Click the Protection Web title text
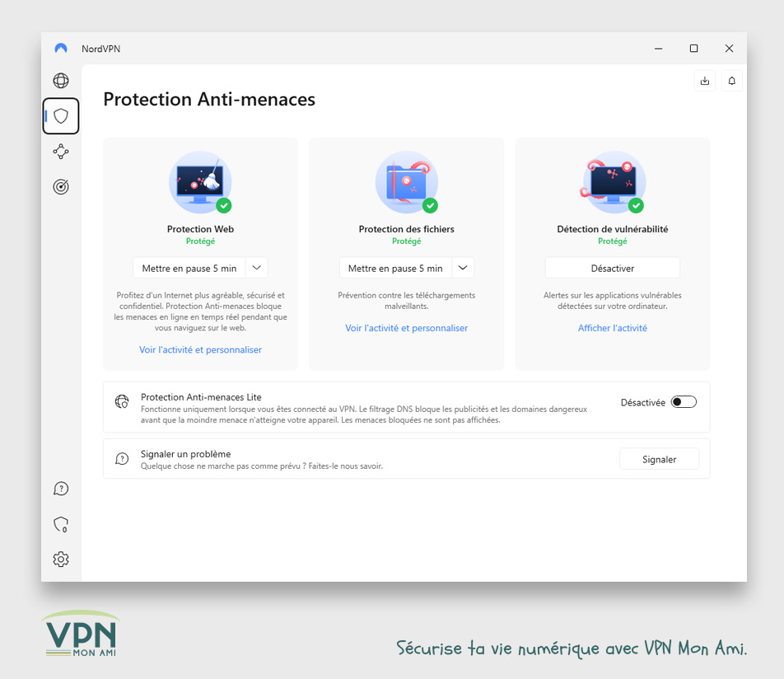Screen dimensions: 784x679 point(200,229)
